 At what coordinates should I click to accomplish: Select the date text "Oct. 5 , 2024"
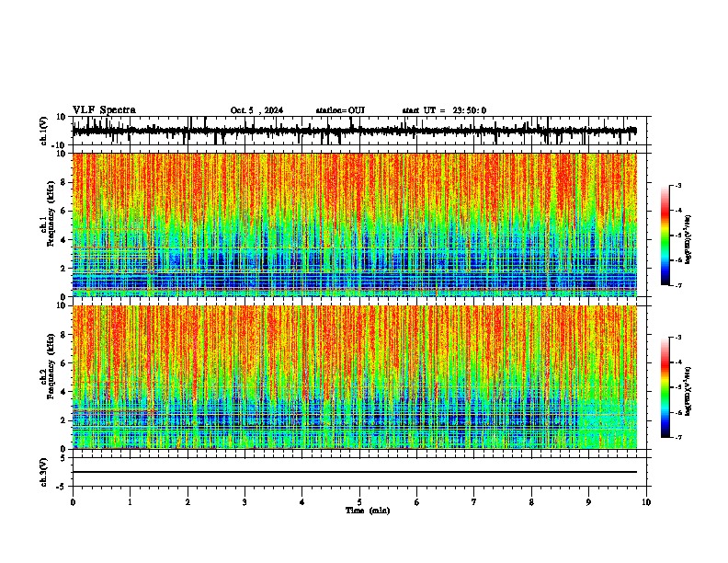[x=256, y=110]
